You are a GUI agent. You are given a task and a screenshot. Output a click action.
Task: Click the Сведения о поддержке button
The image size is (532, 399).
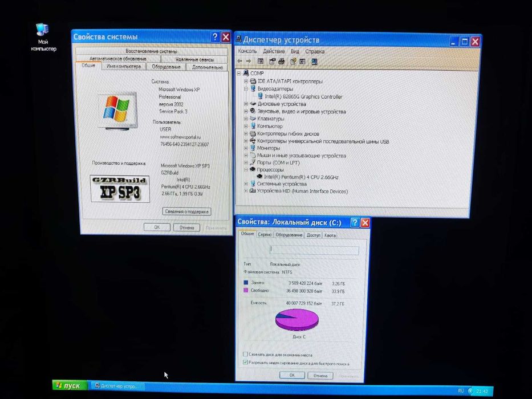(x=186, y=211)
